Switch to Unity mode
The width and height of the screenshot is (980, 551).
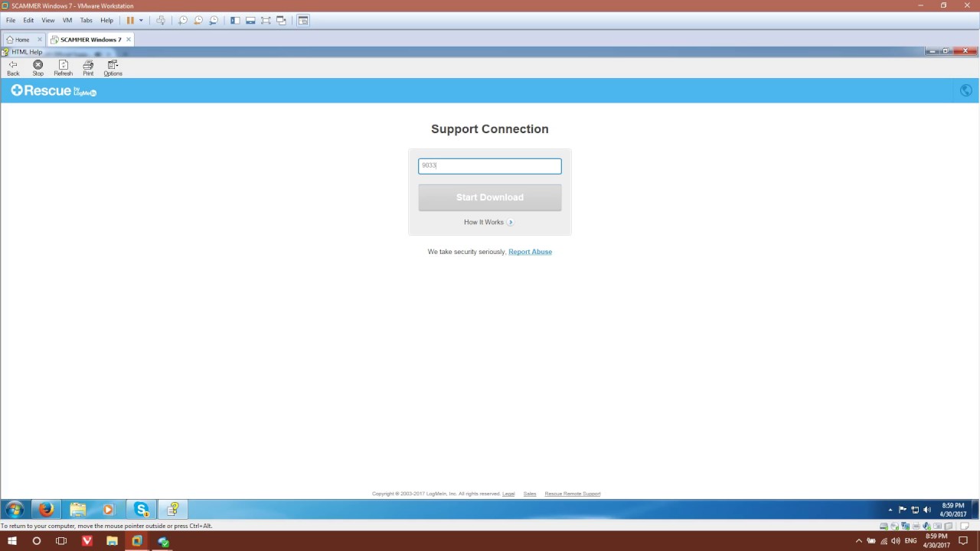(x=281, y=20)
